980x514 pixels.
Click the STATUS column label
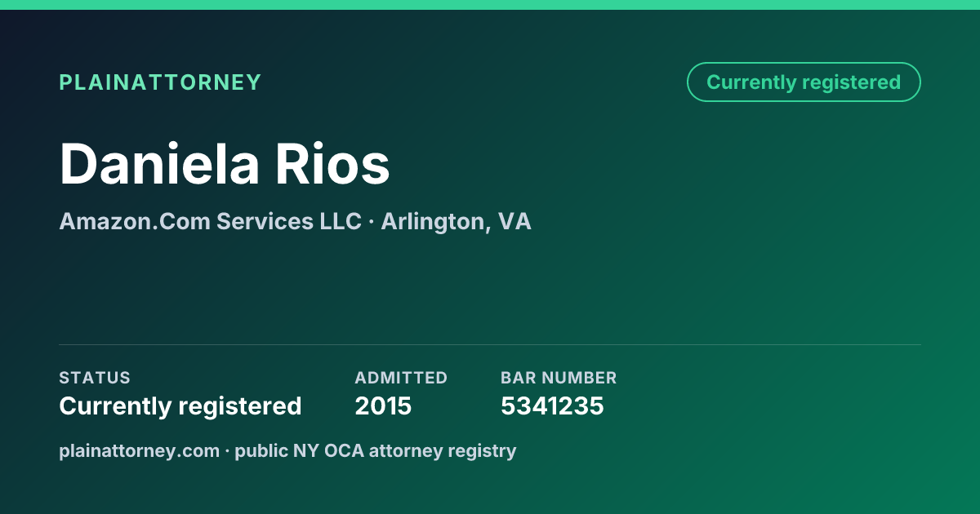point(95,378)
